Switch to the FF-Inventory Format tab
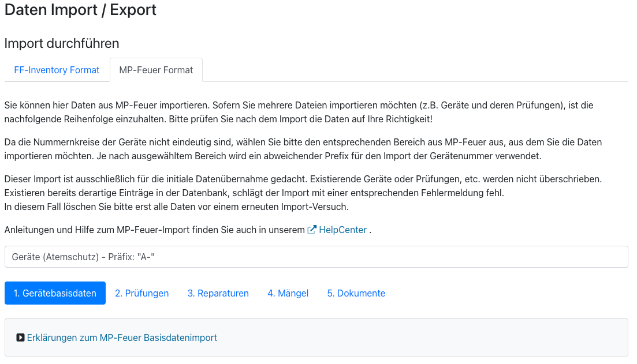The height and width of the screenshot is (364, 637). pyautogui.click(x=57, y=70)
